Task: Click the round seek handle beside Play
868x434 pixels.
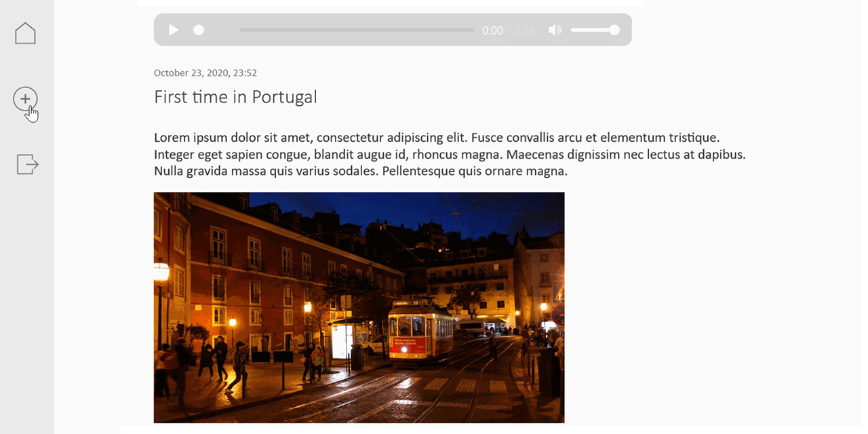Action: (199, 30)
